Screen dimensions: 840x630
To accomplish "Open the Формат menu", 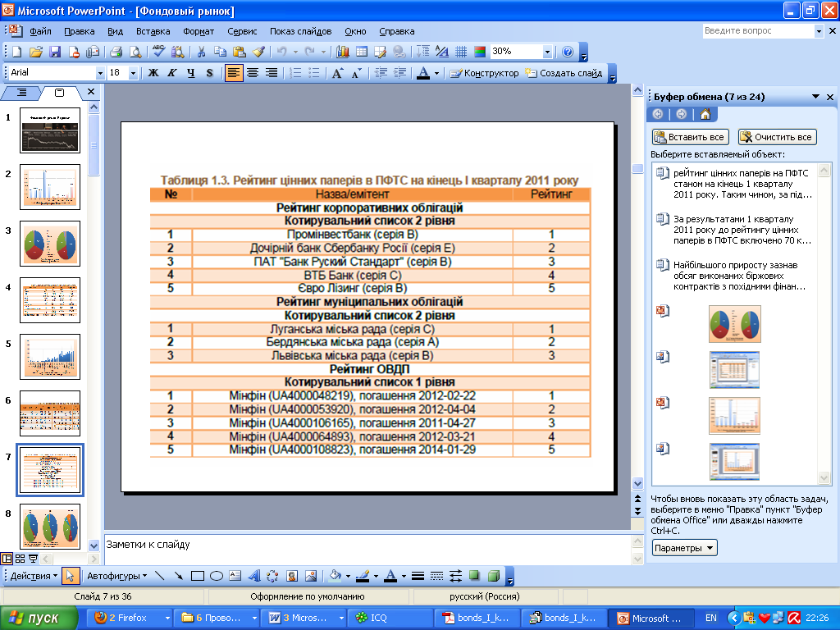I will [199, 31].
